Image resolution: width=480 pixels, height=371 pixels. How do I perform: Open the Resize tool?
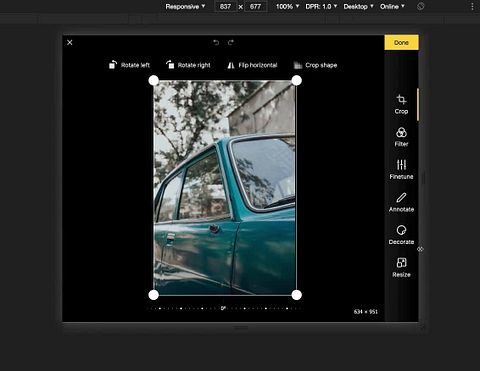tap(401, 268)
